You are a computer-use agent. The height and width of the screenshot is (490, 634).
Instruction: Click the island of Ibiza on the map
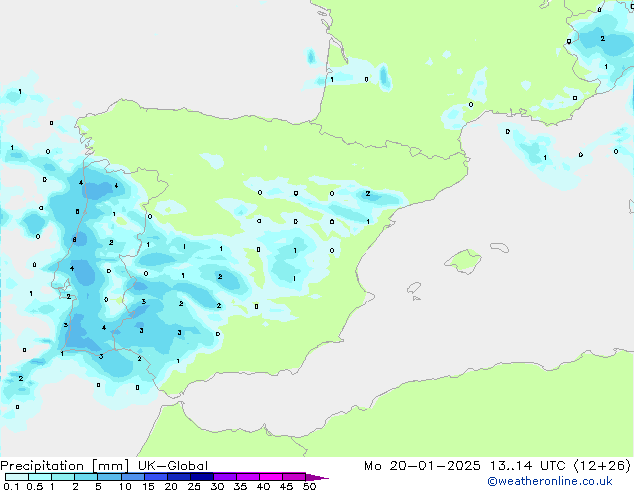pos(414,288)
